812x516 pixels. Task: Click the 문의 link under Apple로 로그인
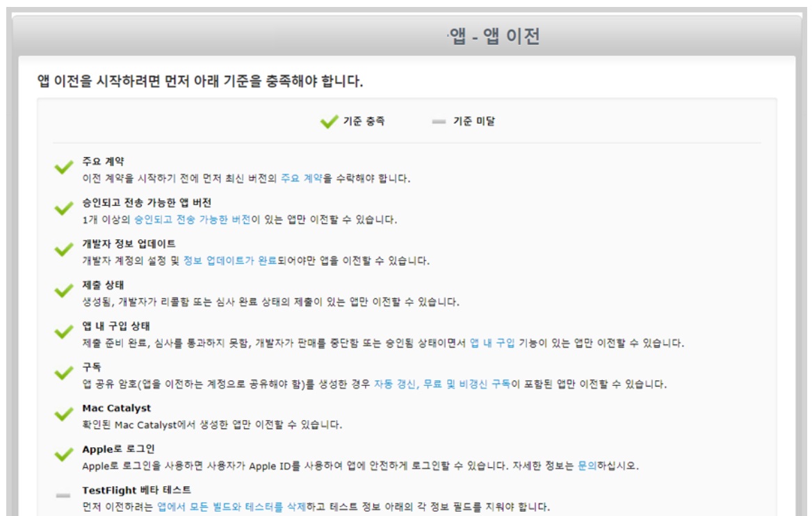click(x=587, y=466)
